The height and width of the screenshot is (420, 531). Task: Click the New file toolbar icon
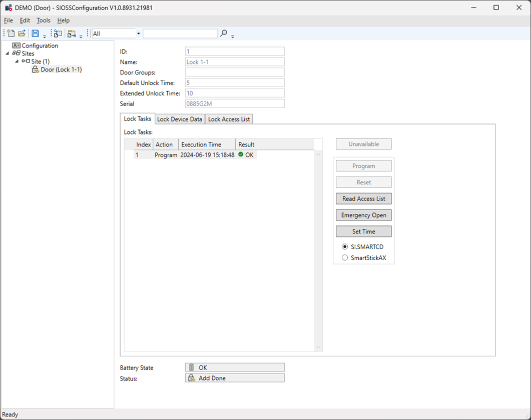click(11, 33)
